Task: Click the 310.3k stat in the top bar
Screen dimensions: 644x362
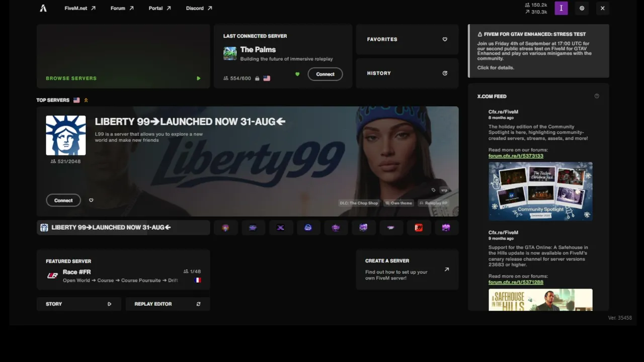Action: click(536, 12)
